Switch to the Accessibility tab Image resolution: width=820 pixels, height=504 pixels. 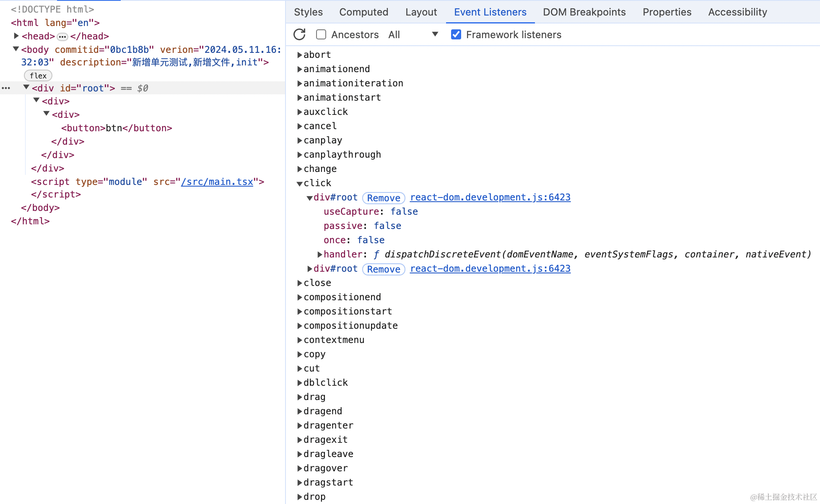737,12
